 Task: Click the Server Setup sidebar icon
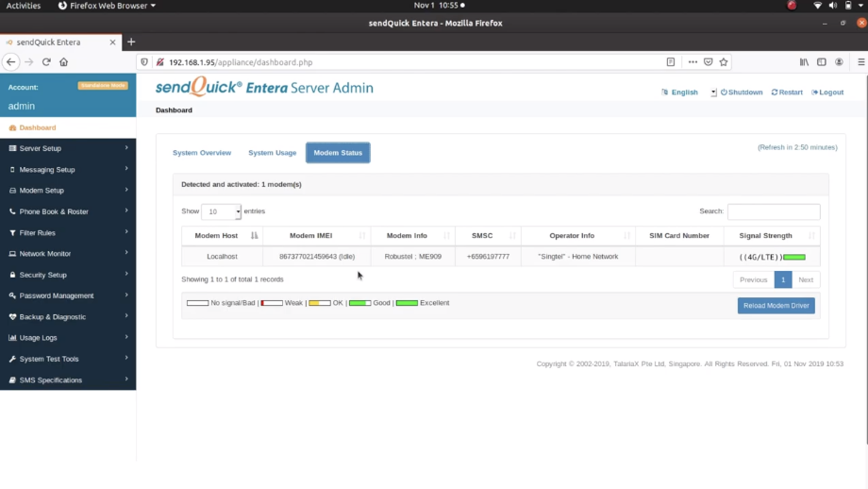pos(12,148)
